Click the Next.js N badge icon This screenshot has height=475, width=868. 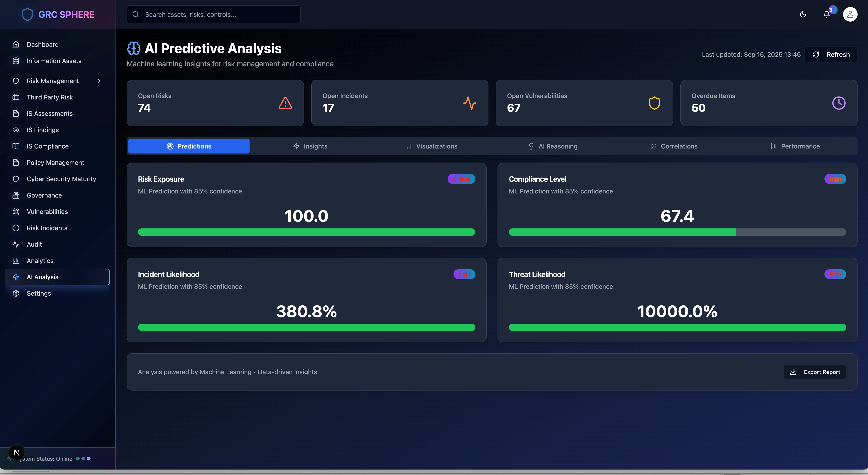click(17, 453)
